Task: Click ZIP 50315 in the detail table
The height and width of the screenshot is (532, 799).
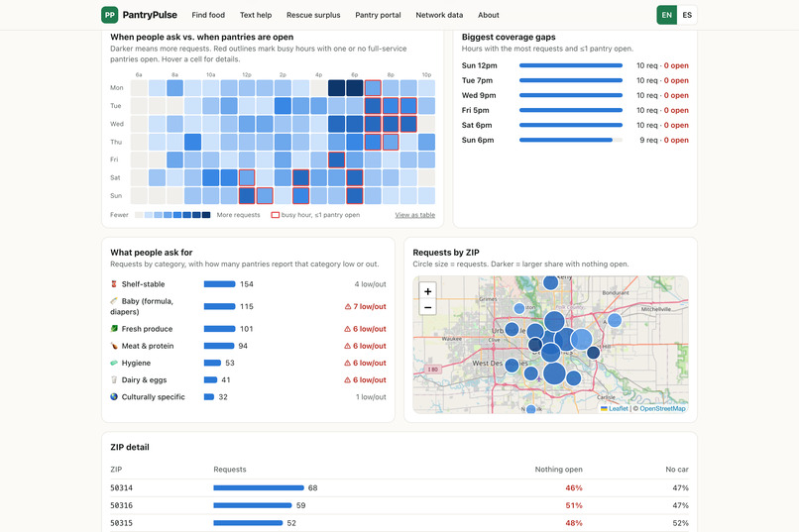Action: [x=121, y=523]
